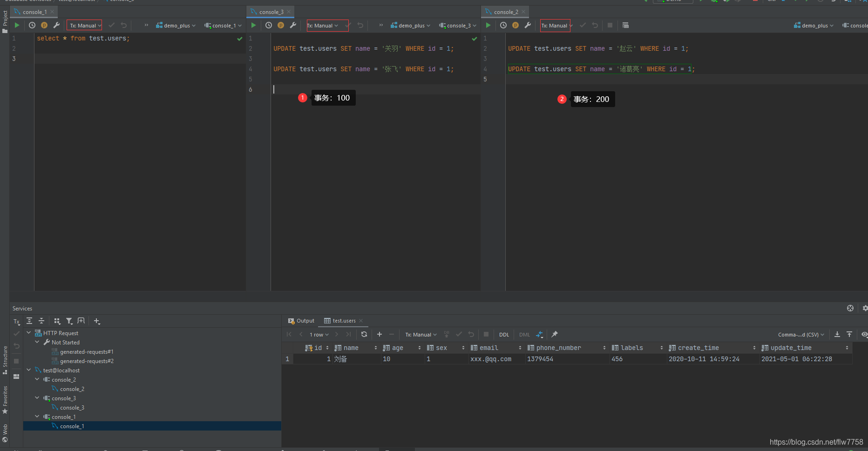868x451 pixels.
Task: Open console_3 session dropdown in toolbar
Action: coord(458,26)
